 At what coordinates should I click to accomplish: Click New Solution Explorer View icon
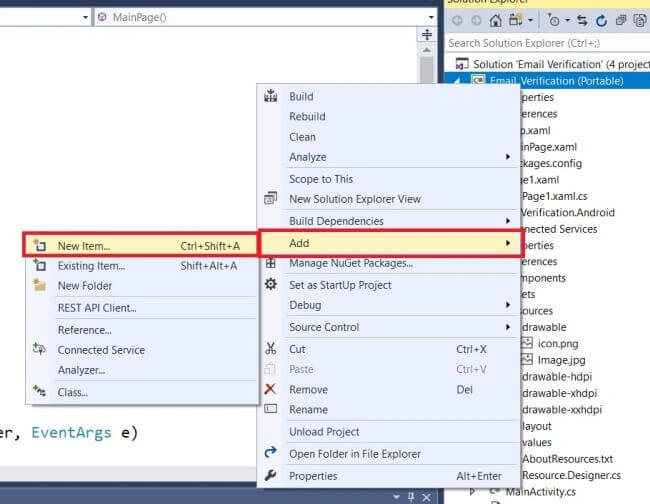[271, 199]
